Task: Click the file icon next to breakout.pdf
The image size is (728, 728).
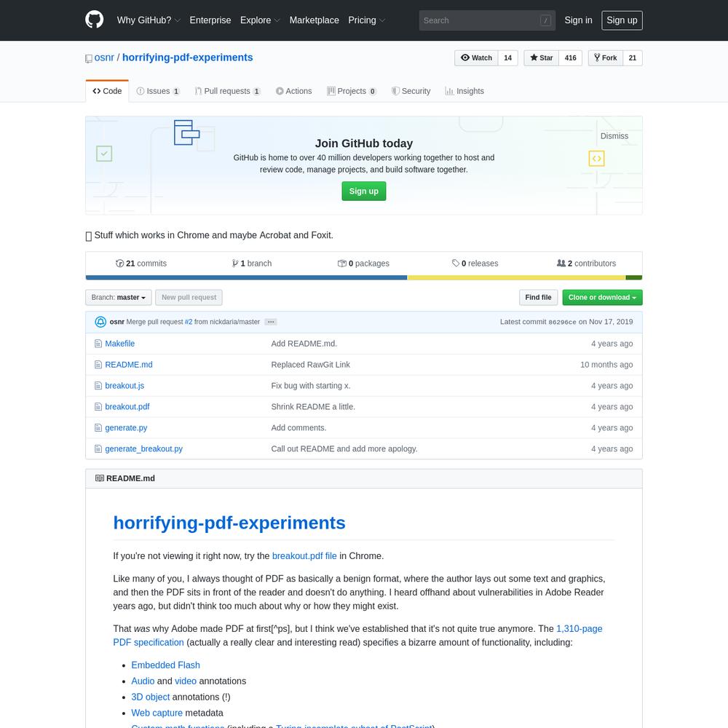Action: (98, 407)
